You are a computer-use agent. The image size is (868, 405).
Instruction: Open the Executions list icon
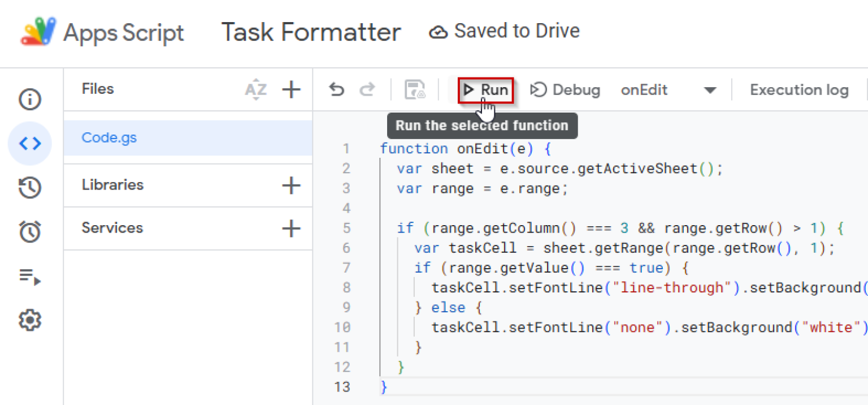pos(30,277)
